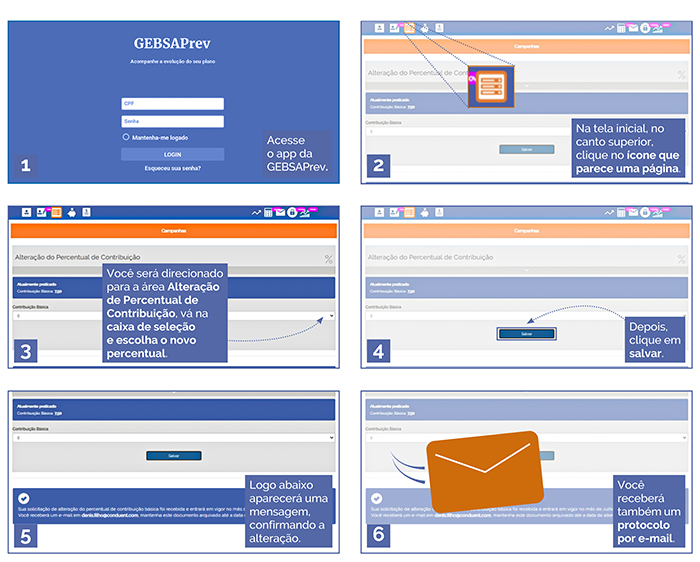Click the line chart trend icon in step 4 toolbar
700x562 pixels.
coord(609,212)
